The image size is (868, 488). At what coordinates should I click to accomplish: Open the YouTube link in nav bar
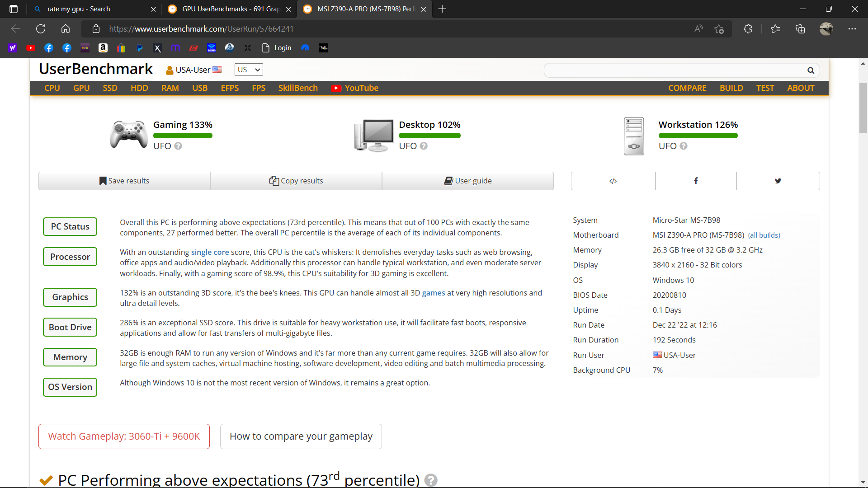pyautogui.click(x=355, y=88)
